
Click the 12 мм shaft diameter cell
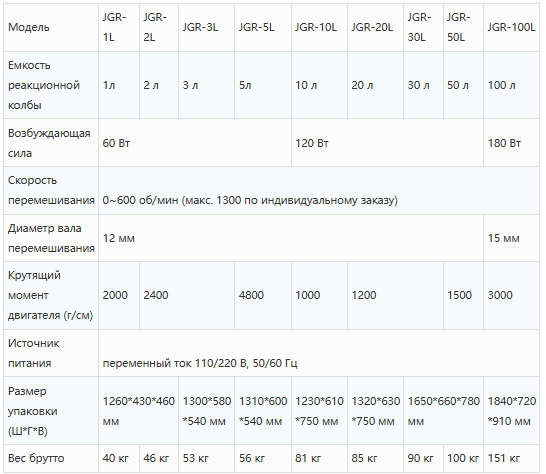291,238
